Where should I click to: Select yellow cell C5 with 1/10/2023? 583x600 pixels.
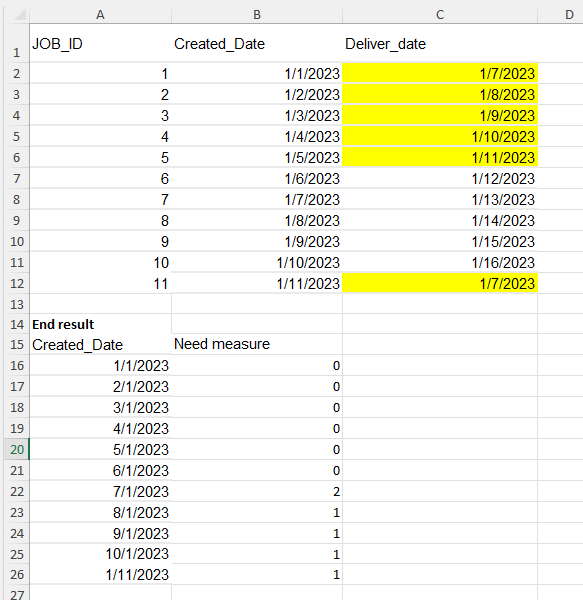tap(440, 136)
